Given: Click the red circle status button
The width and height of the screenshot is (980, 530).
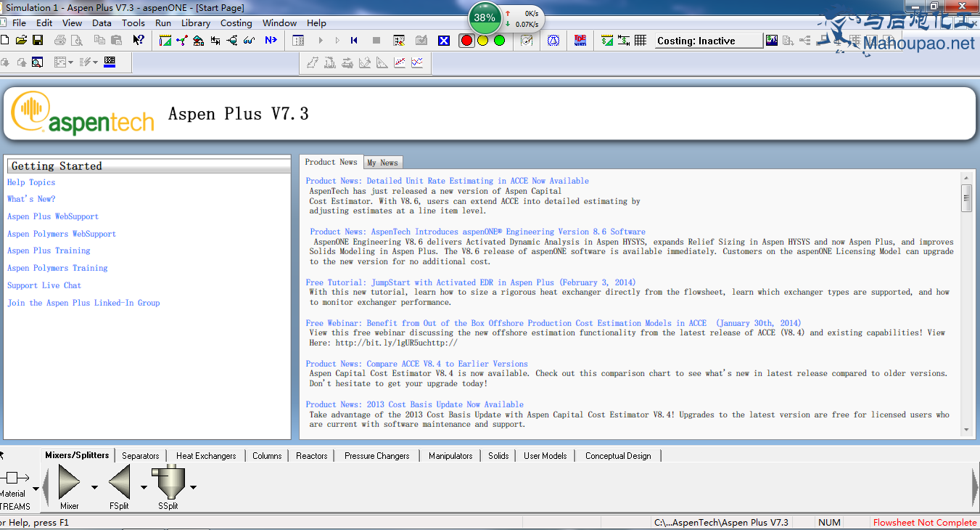Looking at the screenshot, I should pyautogui.click(x=467, y=41).
